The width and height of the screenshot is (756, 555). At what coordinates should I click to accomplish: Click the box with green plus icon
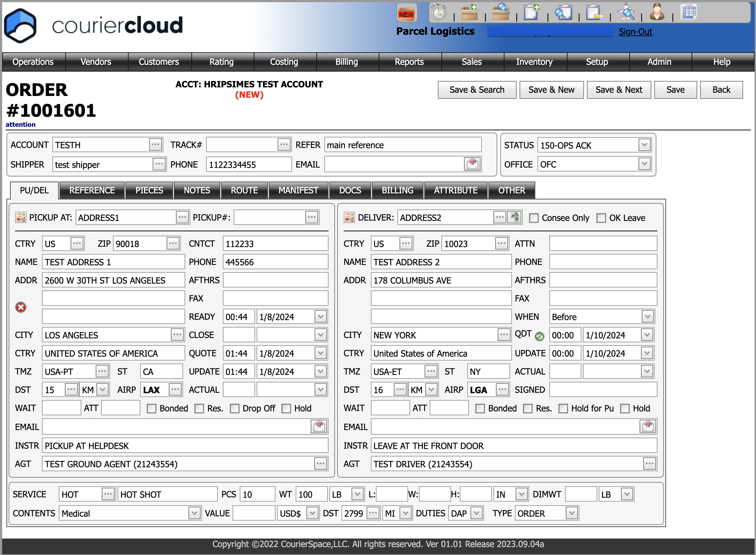click(470, 13)
